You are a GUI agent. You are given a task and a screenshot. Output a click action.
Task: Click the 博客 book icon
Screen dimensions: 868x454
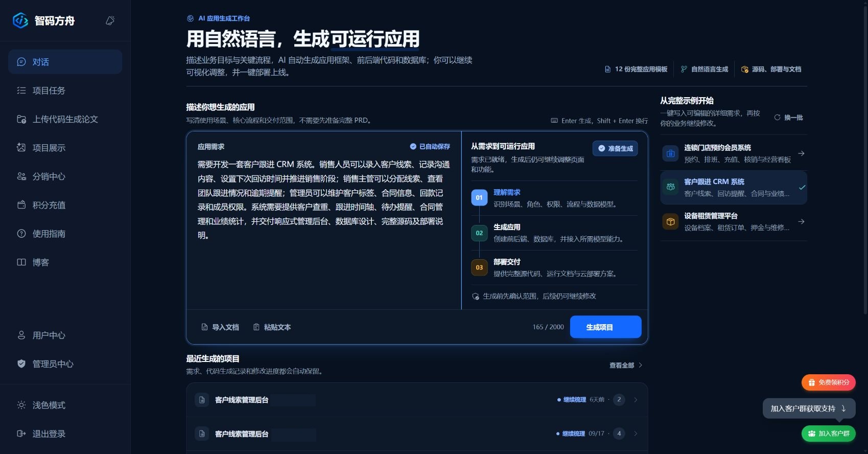tap(21, 262)
